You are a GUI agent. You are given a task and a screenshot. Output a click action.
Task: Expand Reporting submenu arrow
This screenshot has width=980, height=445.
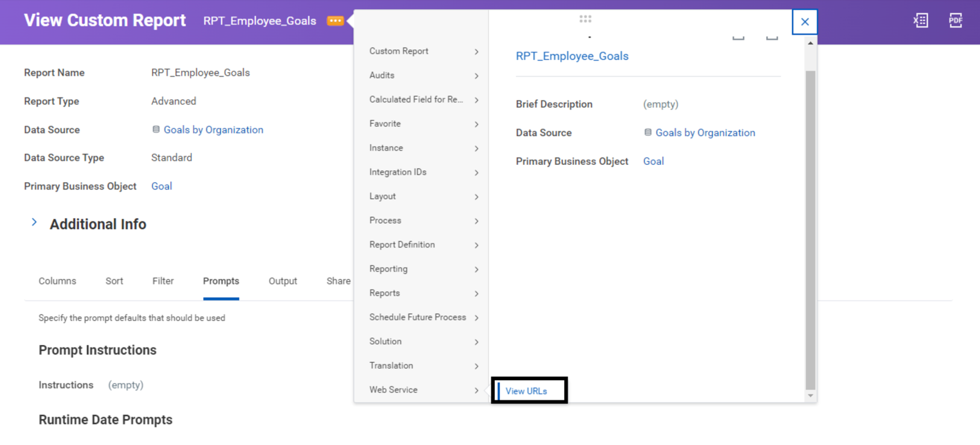[477, 269]
